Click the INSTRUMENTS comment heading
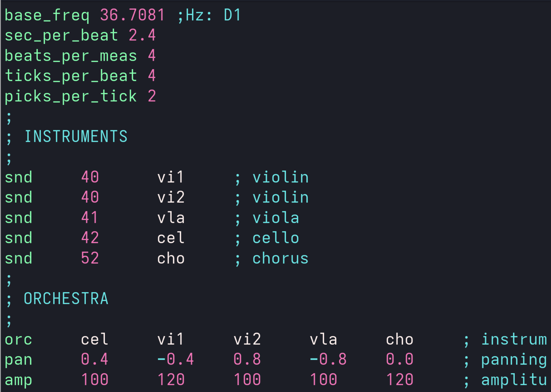Viewport: 551px width, 392px height. tap(76, 137)
